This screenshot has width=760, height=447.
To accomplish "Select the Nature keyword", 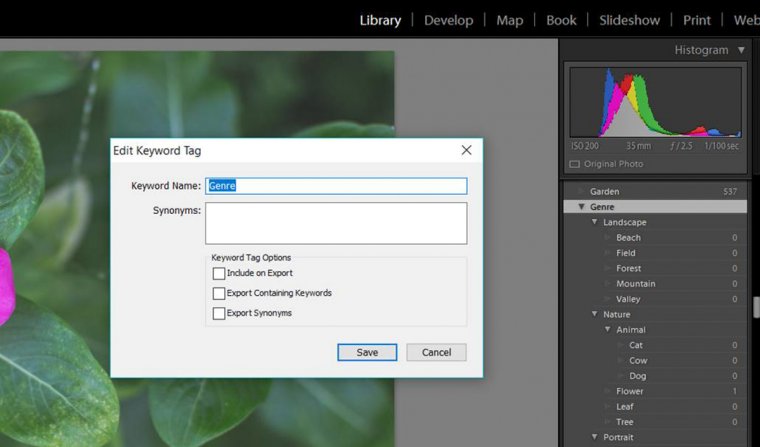I will pos(617,315).
